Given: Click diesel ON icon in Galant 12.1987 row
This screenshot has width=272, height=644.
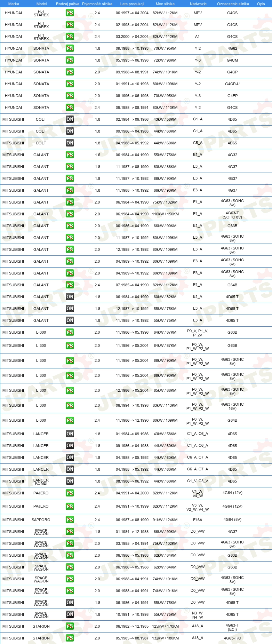Looking at the screenshot, I should (70, 309).
